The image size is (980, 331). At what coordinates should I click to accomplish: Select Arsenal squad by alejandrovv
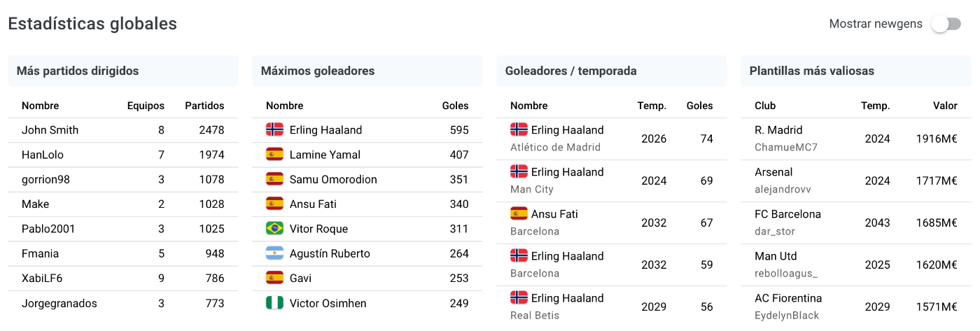pyautogui.click(x=856, y=181)
